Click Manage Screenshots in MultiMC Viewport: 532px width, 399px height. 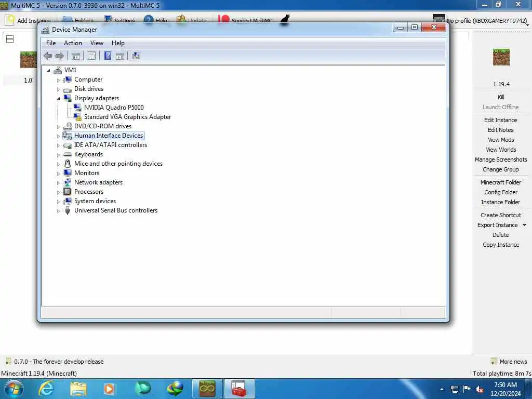(501, 159)
